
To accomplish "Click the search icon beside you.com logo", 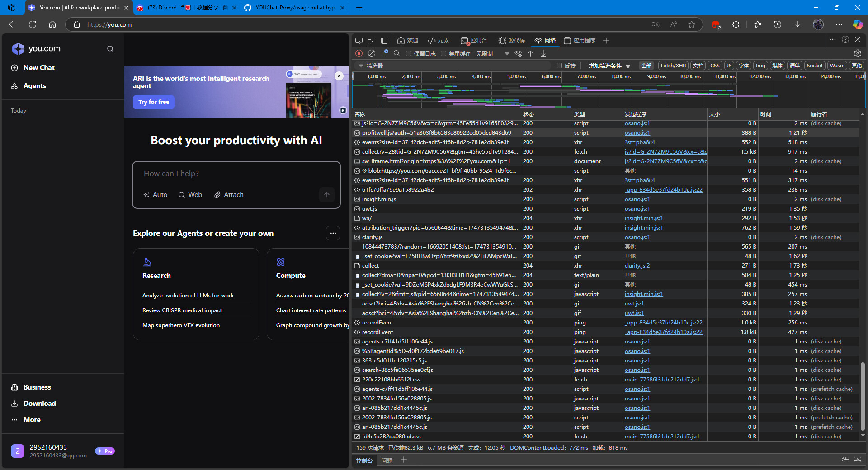I will [110, 49].
